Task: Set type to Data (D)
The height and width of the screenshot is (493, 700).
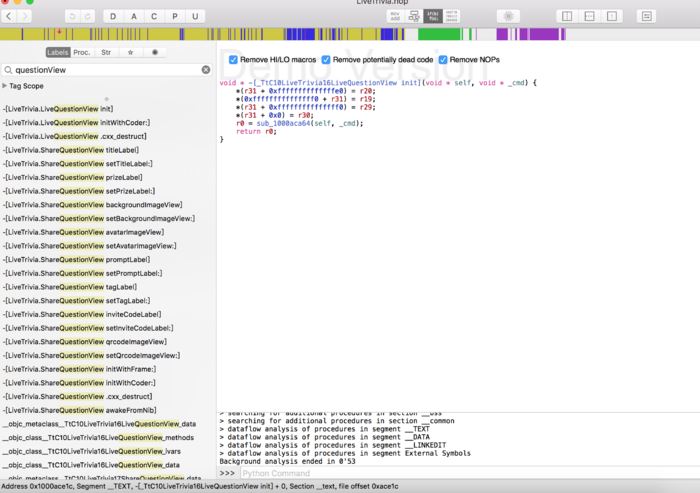Action: (x=113, y=17)
